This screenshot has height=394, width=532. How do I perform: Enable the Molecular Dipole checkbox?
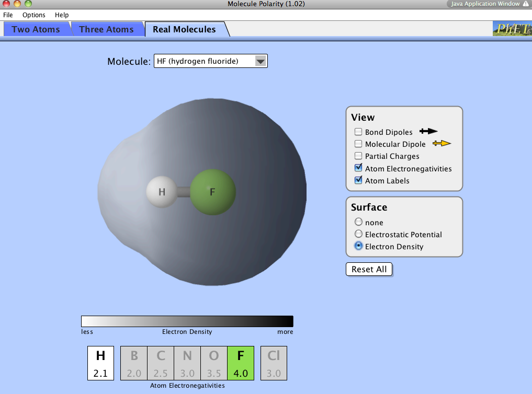358,144
